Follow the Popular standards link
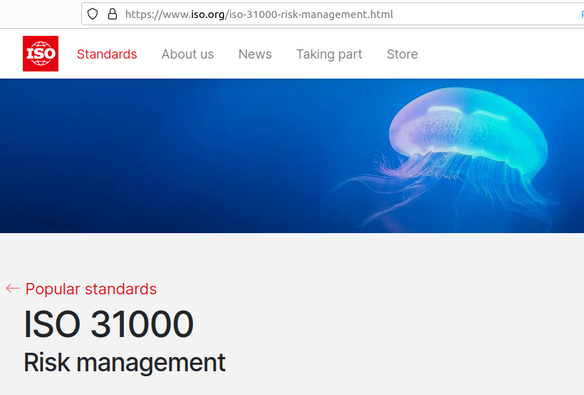This screenshot has width=584, height=395. click(91, 289)
